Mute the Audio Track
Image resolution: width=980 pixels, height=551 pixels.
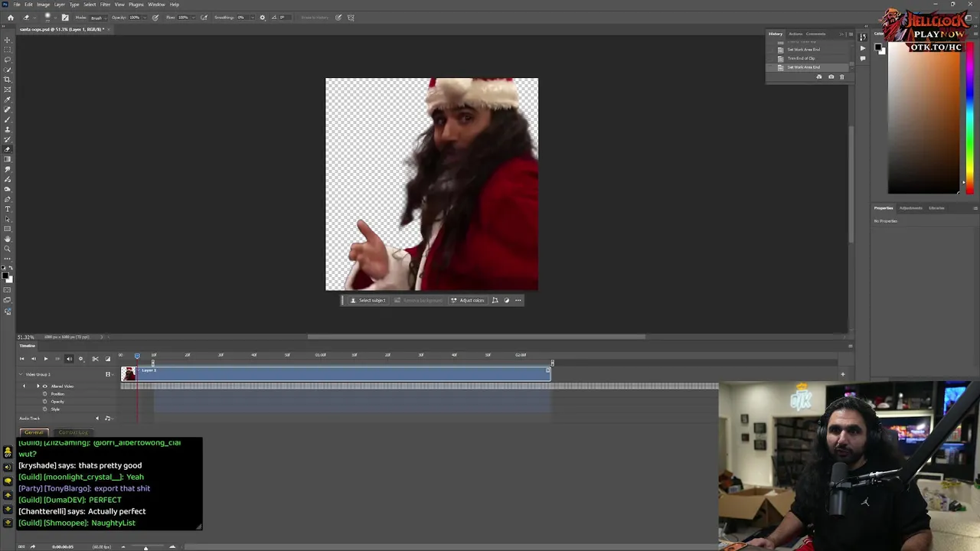pos(97,419)
